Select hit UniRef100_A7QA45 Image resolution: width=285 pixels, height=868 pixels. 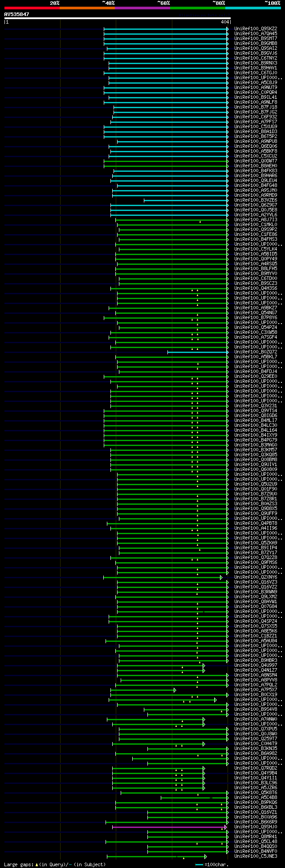click(x=256, y=34)
